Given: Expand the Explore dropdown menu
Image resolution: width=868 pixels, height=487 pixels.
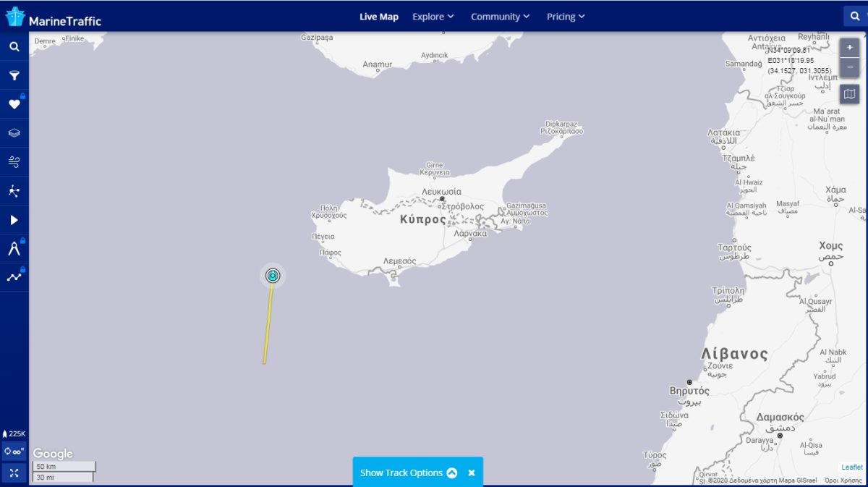Looking at the screenshot, I should (x=433, y=17).
